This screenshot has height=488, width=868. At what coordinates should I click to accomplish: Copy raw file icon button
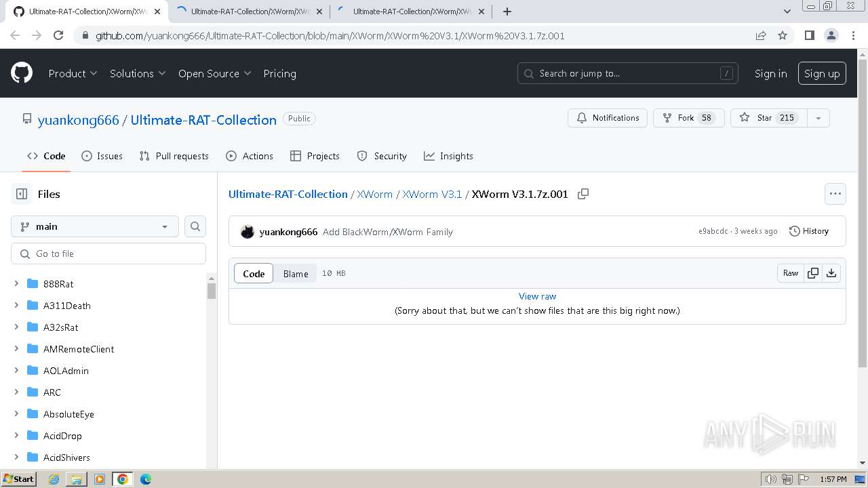(x=813, y=273)
